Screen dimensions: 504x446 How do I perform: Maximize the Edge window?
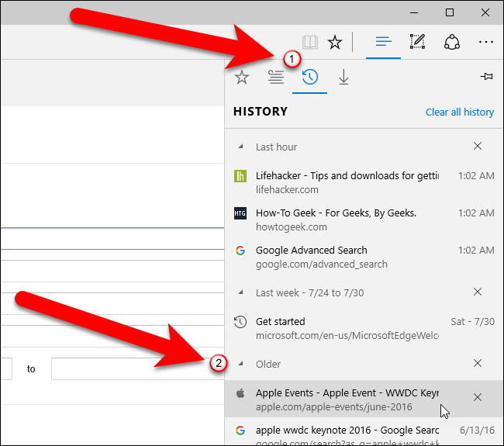(x=450, y=13)
